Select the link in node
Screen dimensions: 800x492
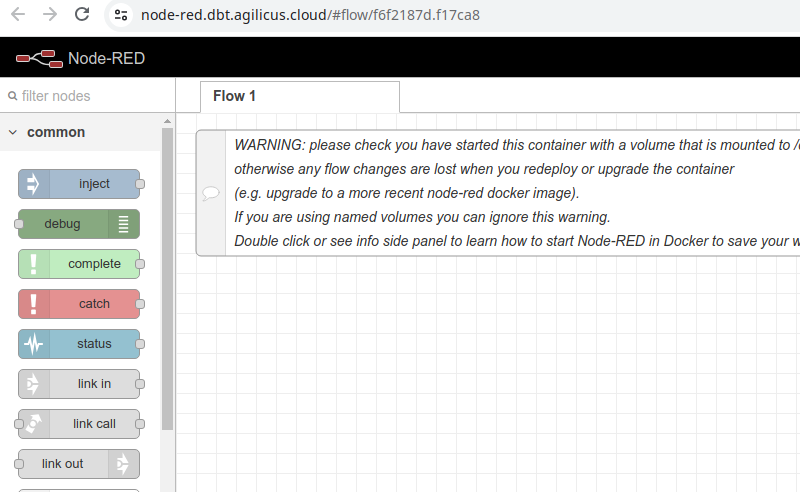[x=79, y=384]
